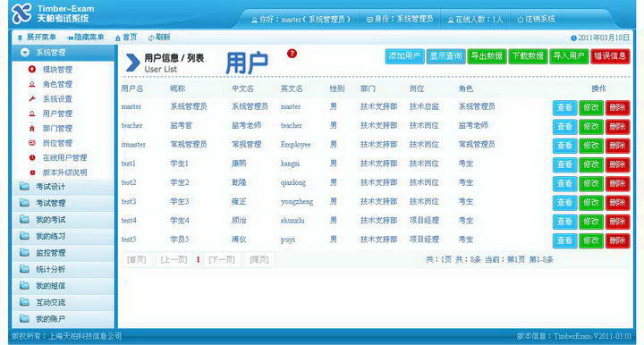Click 删除 for user test5
This screenshot has height=345, width=644.
point(617,240)
